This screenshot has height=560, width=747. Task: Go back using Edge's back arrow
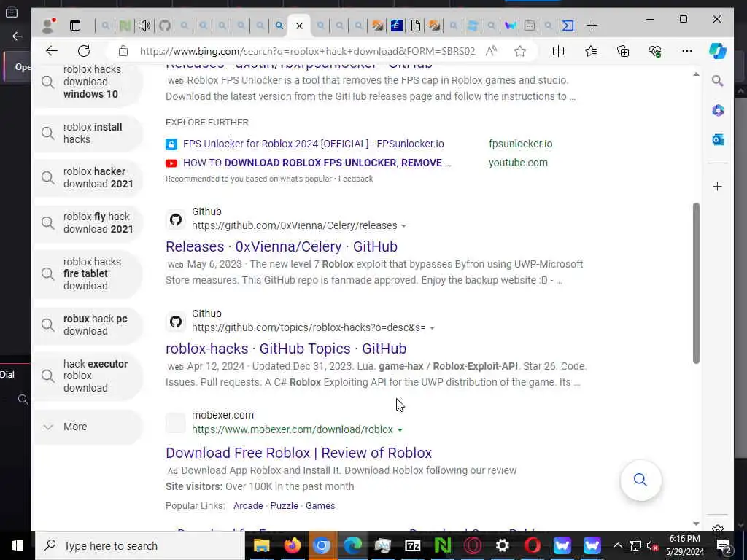pos(52,51)
